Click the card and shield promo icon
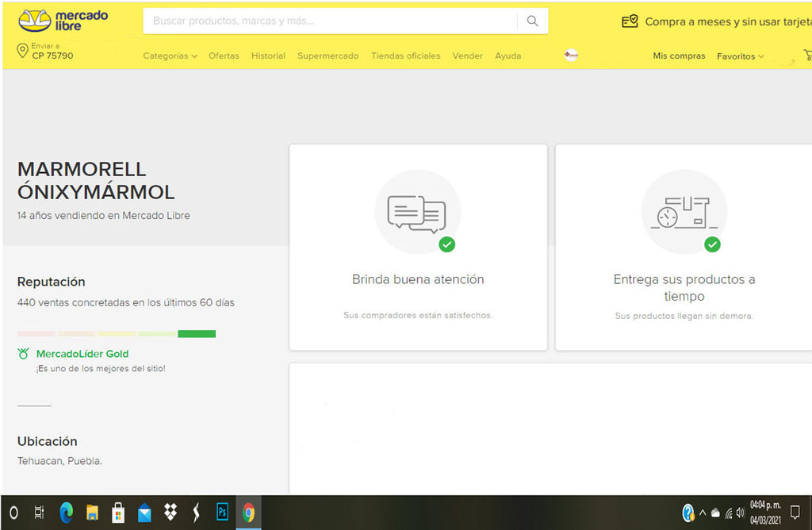Viewport: 812px width, 530px height. click(x=630, y=21)
